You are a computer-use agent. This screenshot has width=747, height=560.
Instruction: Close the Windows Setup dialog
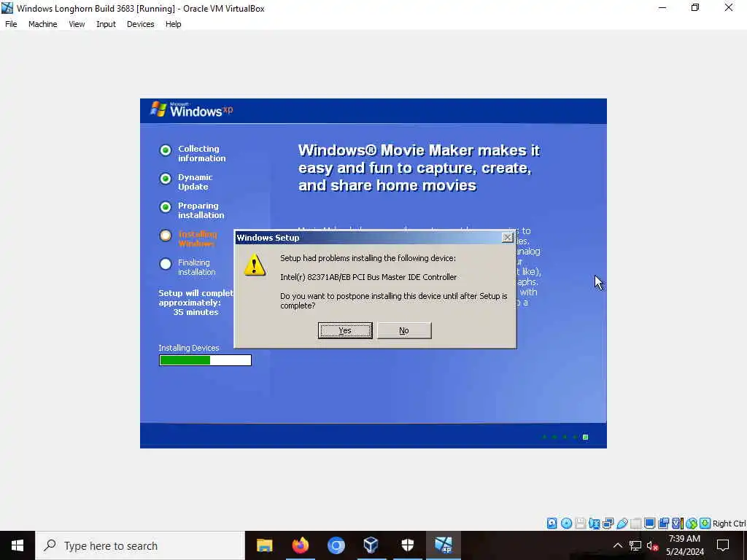508,237
